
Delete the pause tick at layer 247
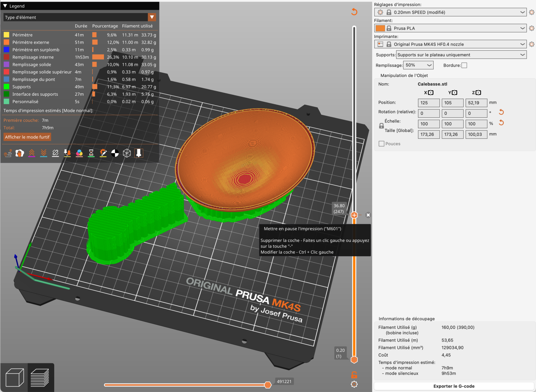368,215
